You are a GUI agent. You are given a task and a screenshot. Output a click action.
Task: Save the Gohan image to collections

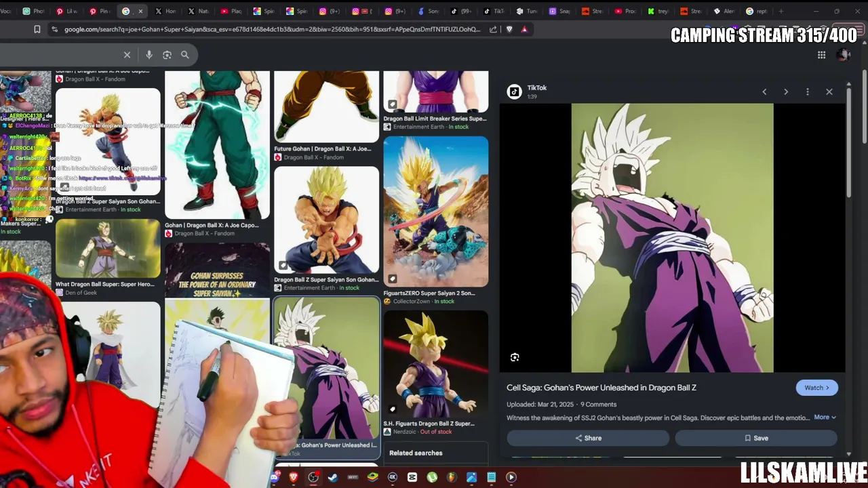coord(756,438)
